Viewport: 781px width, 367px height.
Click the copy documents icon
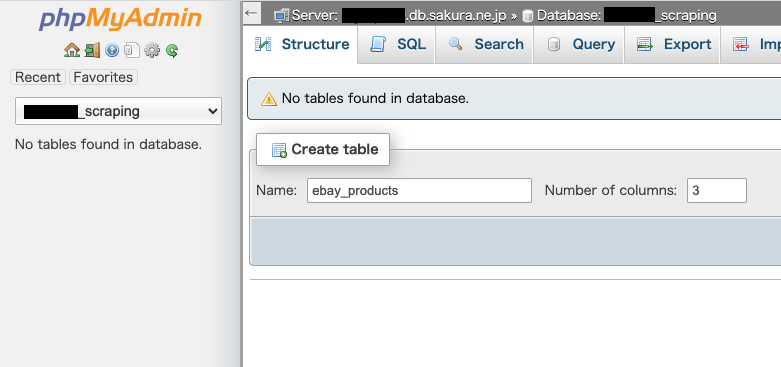[131, 50]
